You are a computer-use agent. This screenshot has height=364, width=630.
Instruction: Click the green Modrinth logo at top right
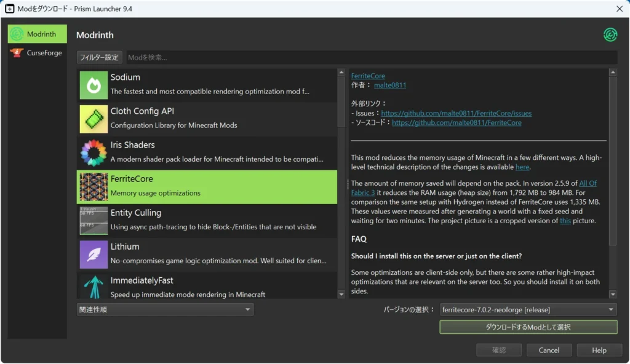coord(610,35)
